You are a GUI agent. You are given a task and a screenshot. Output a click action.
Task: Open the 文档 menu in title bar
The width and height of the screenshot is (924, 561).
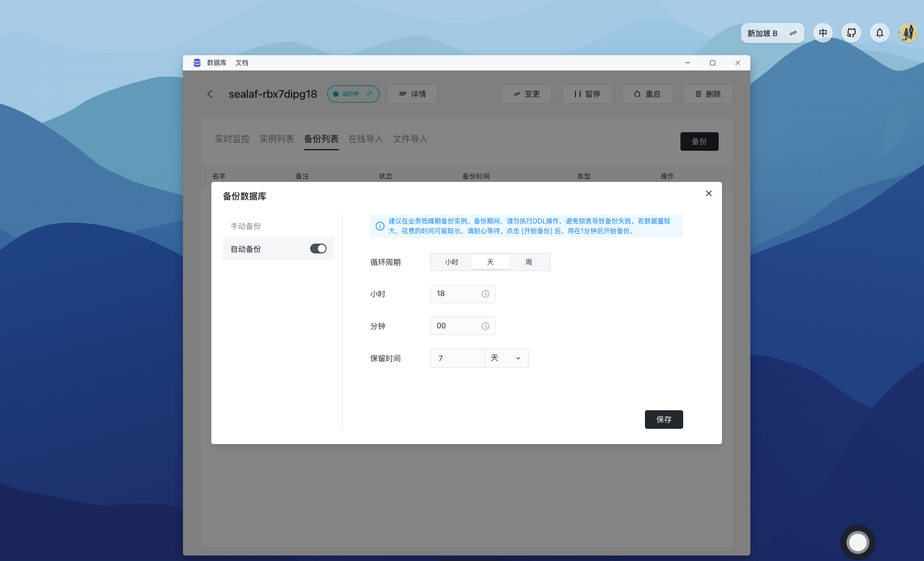pyautogui.click(x=242, y=63)
